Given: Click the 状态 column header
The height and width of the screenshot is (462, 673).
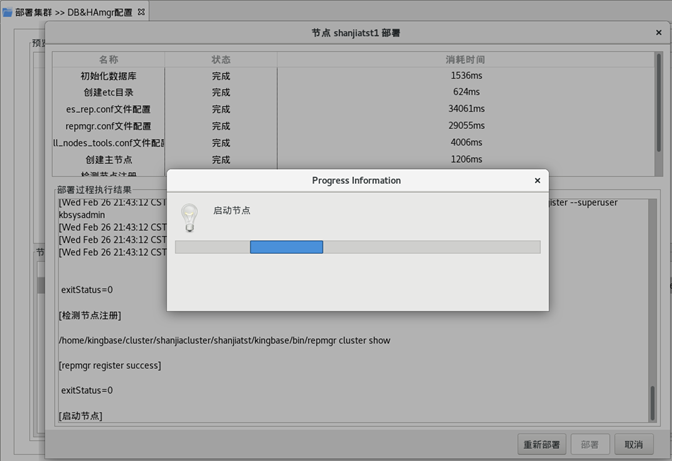Looking at the screenshot, I should [x=221, y=60].
